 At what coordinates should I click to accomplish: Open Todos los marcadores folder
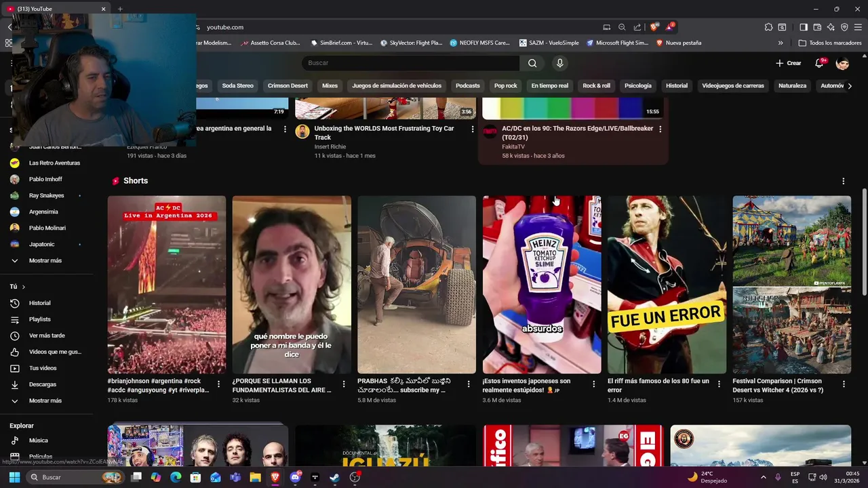click(830, 43)
